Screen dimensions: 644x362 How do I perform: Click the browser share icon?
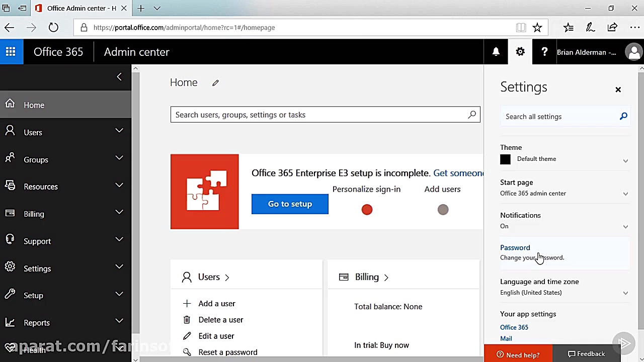click(x=612, y=28)
